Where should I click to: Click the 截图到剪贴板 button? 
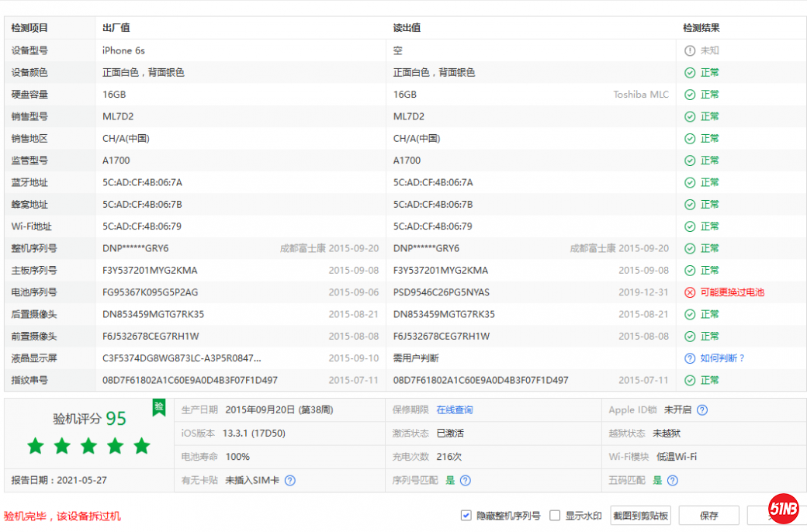coord(640,516)
